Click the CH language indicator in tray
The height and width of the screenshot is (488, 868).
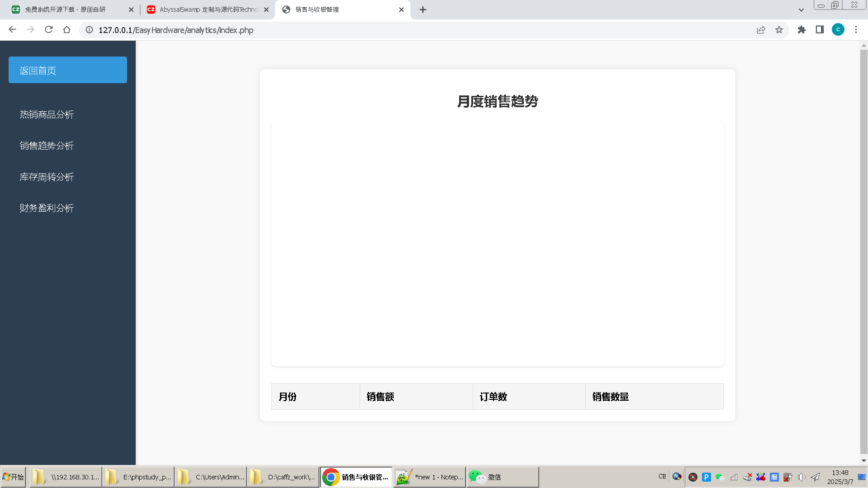tap(662, 476)
